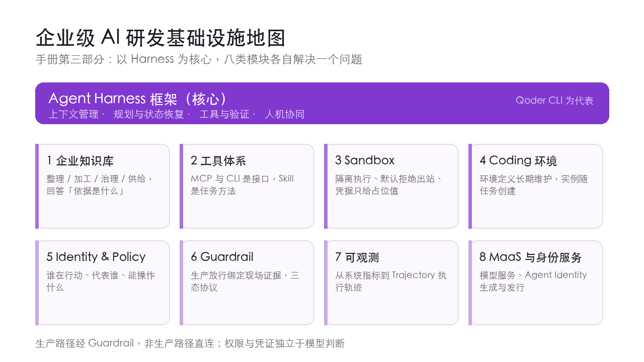Click the Qoder CLI 为代表 label
Screen dimensions: 644x362
(x=554, y=101)
